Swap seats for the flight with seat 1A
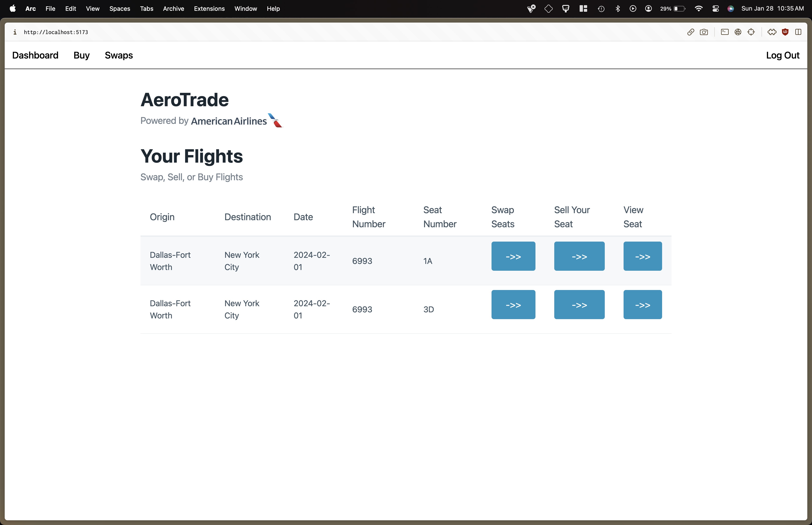The width and height of the screenshot is (812, 525). pyautogui.click(x=513, y=256)
